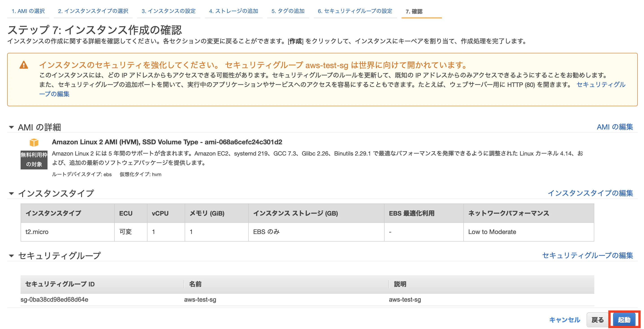Click the ルートデバイスタイプ: ebs text
Screen dimensions: 644x329
click(82, 174)
